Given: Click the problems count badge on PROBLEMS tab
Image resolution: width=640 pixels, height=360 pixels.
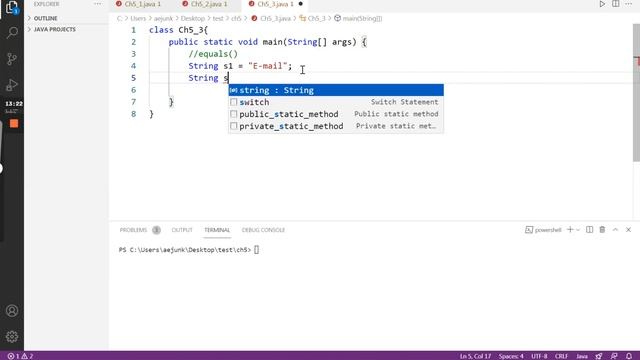Looking at the screenshot, I should coord(156,230).
